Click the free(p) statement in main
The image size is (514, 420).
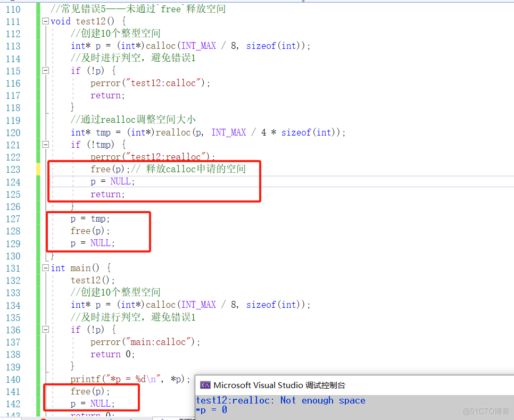click(90, 391)
